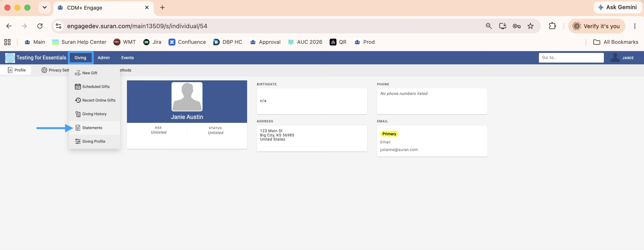The image size is (644, 250).
Task: Click the Giving Profile sliders icon
Action: point(78,141)
